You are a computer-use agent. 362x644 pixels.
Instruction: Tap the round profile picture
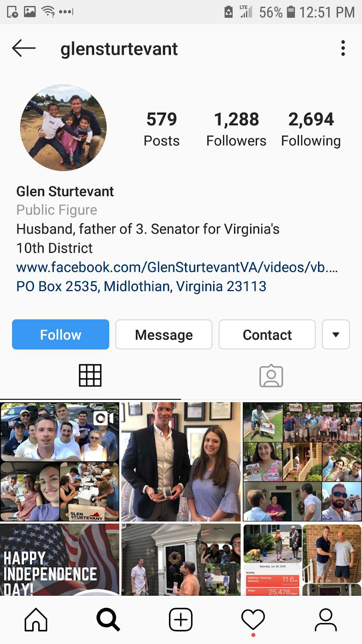64,128
